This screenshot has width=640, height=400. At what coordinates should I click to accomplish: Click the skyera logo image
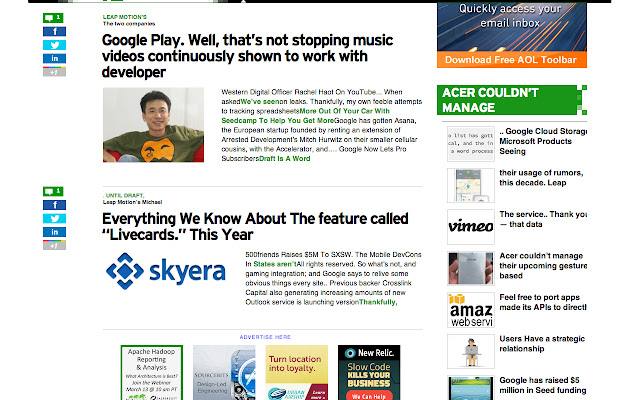165,271
